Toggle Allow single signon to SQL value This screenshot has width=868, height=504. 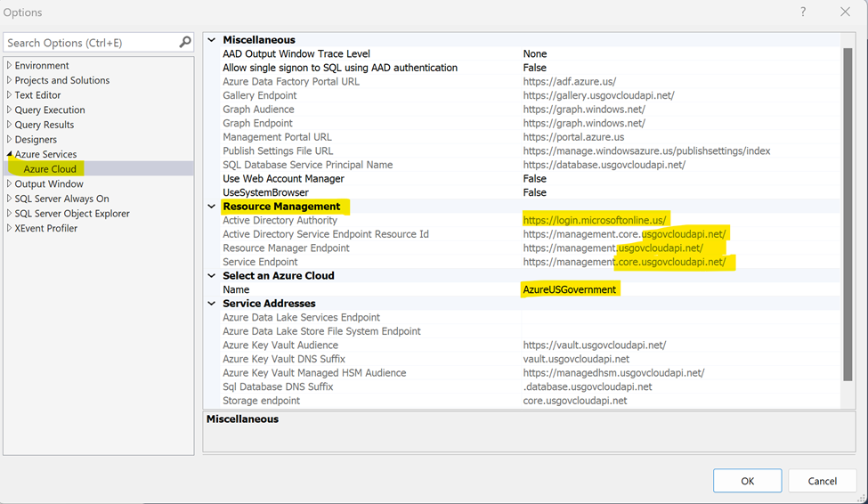pyautogui.click(x=535, y=68)
